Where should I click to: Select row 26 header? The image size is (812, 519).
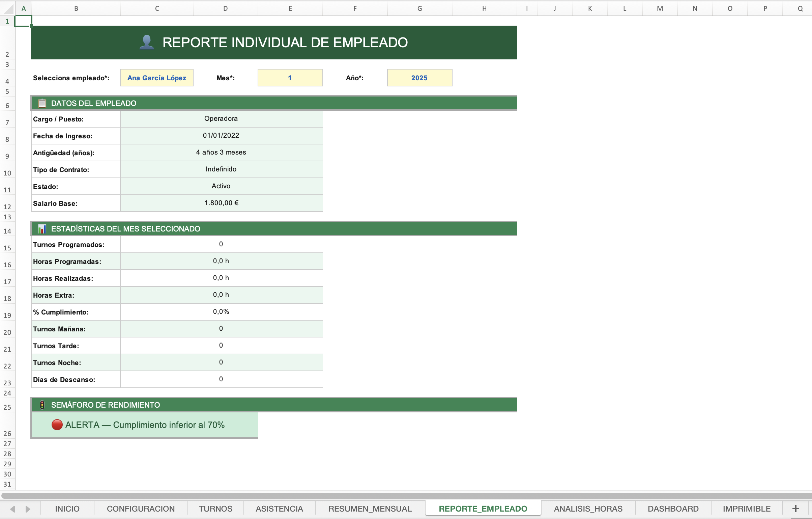click(x=7, y=425)
